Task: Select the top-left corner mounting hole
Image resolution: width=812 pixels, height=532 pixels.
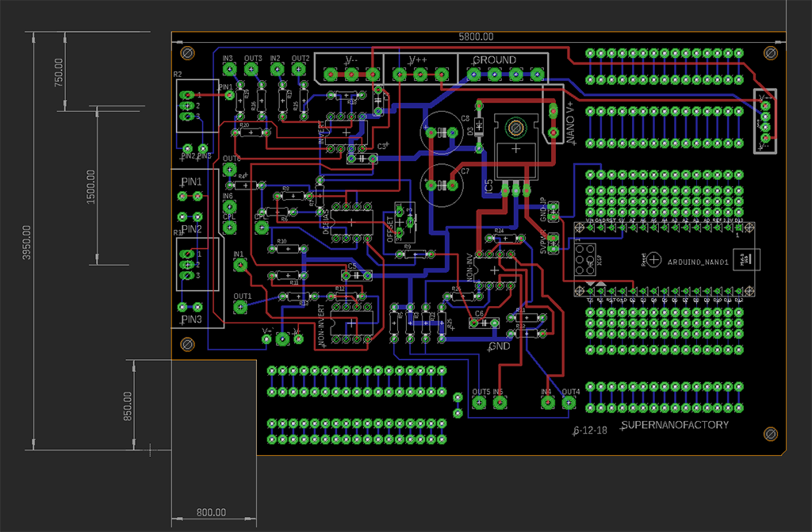Action: (187, 53)
